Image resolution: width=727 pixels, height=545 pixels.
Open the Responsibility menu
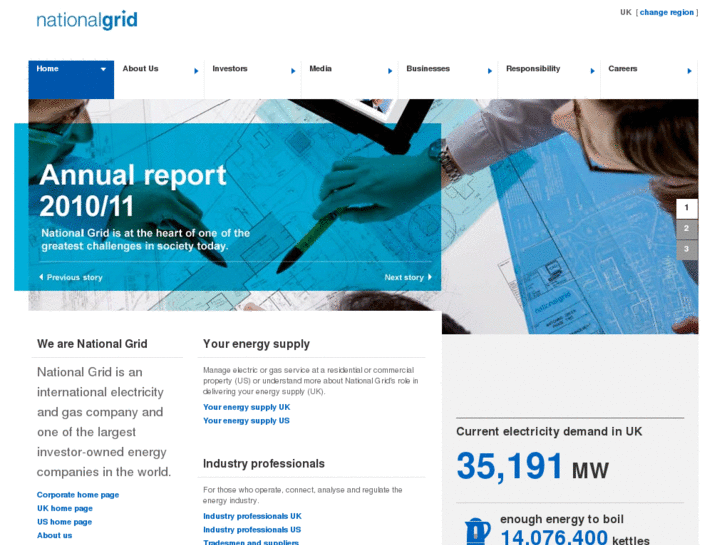pyautogui.click(x=533, y=69)
